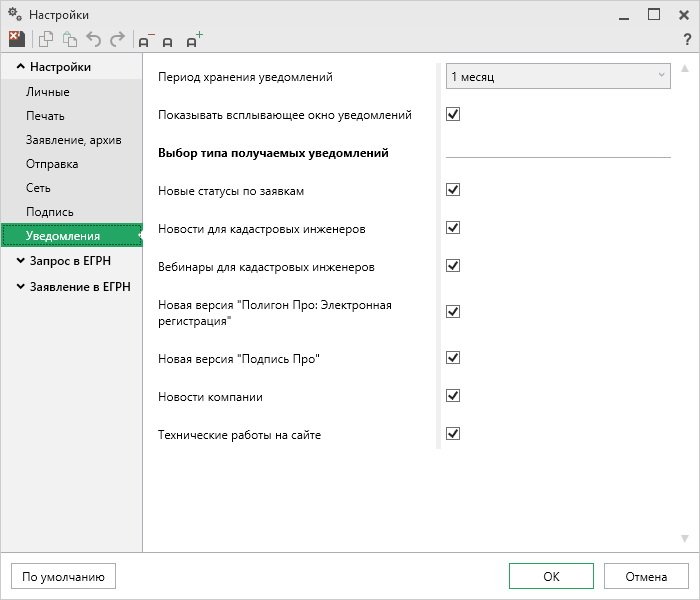Select the 'Уведомления' settings page
Image resolution: width=700 pixels, height=600 pixels.
pyautogui.click(x=71, y=236)
